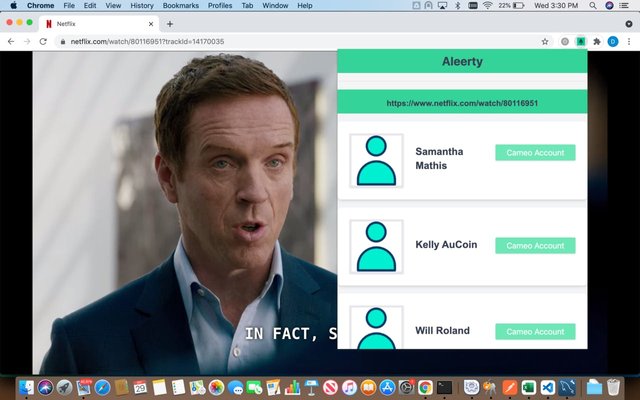
Task: Open Spotlight search in the menu bar
Action: point(593,5)
